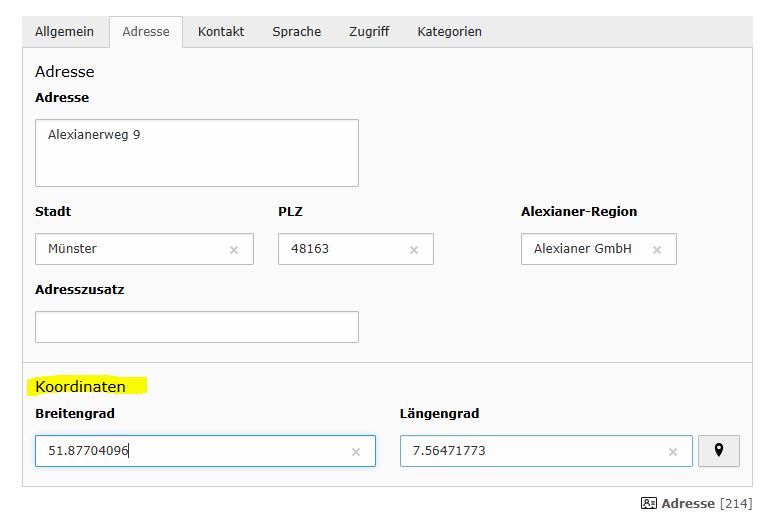
Task: Open the Allgemein tab
Action: tap(64, 31)
